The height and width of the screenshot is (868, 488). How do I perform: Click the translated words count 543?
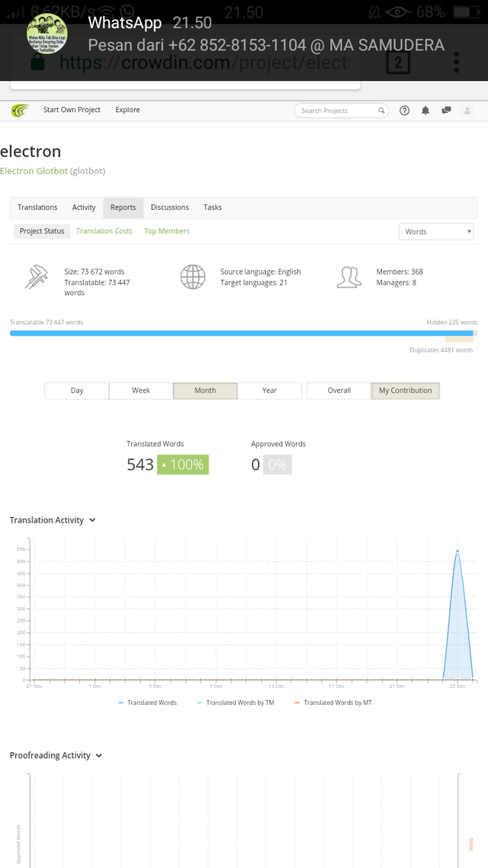[140, 465]
